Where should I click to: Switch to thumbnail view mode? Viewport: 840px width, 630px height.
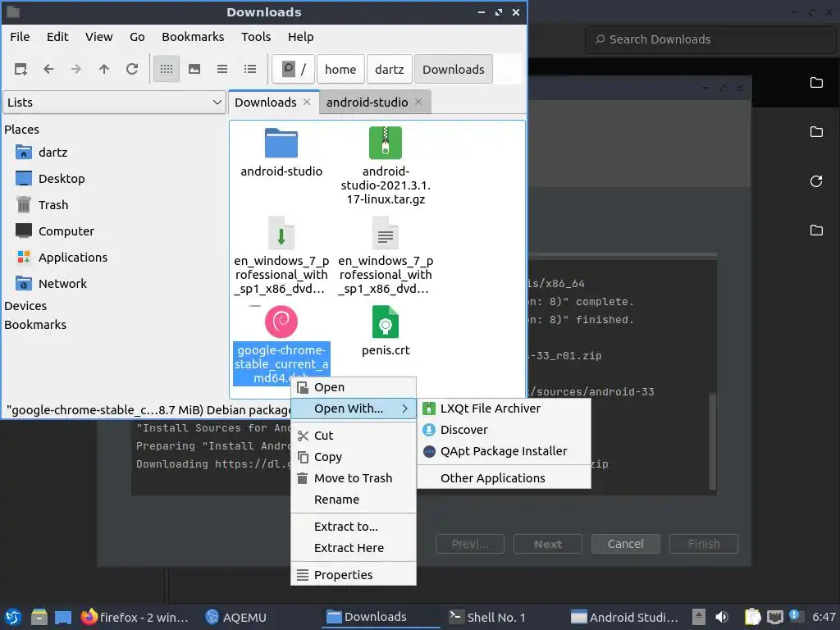(194, 69)
